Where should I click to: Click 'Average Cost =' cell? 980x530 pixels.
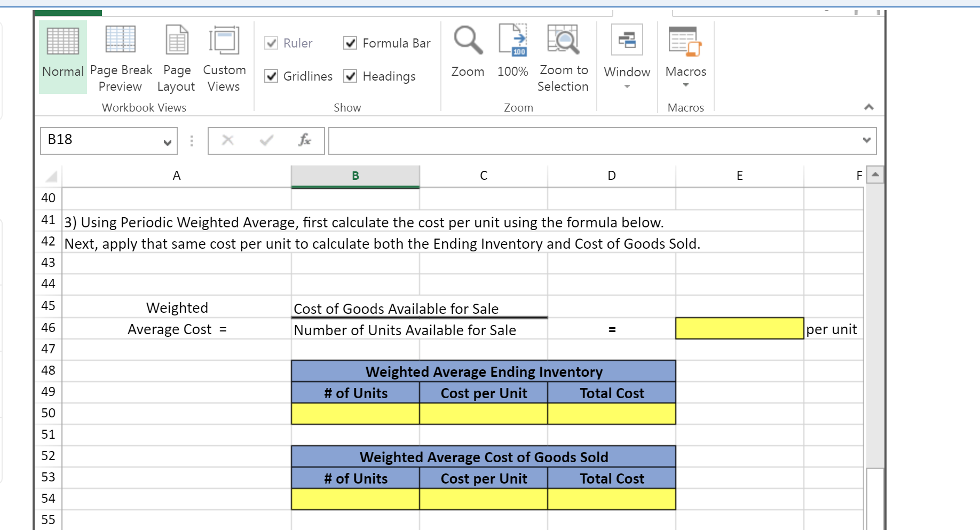click(x=177, y=329)
